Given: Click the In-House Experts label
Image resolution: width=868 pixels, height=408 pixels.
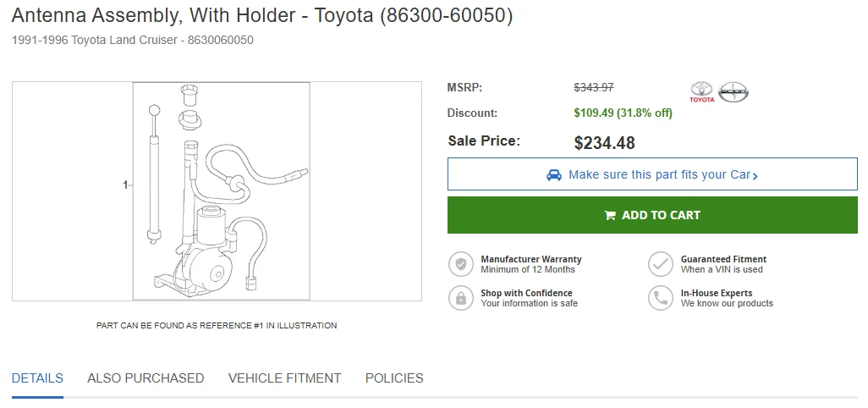Looking at the screenshot, I should point(717,293).
